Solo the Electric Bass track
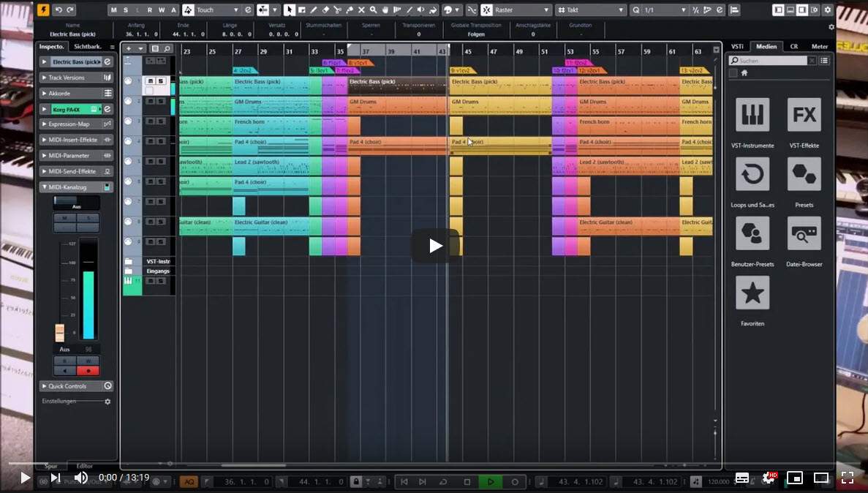This screenshot has height=493, width=868. tap(159, 81)
